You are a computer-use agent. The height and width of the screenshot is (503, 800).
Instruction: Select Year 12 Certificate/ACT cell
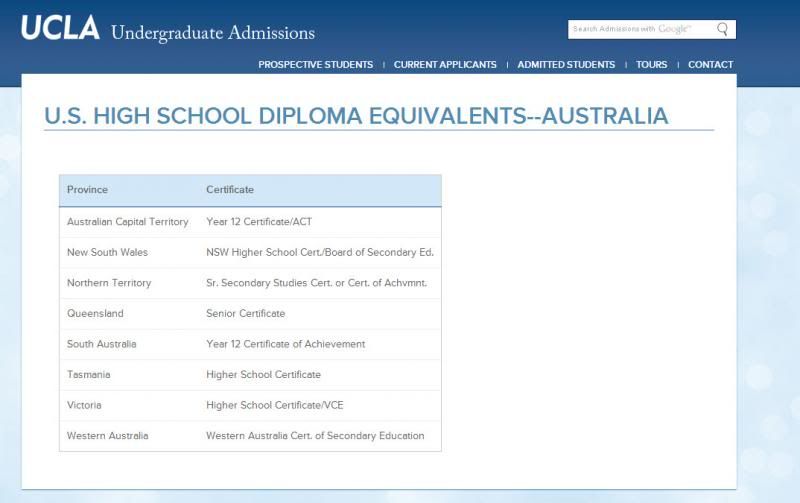pos(259,222)
